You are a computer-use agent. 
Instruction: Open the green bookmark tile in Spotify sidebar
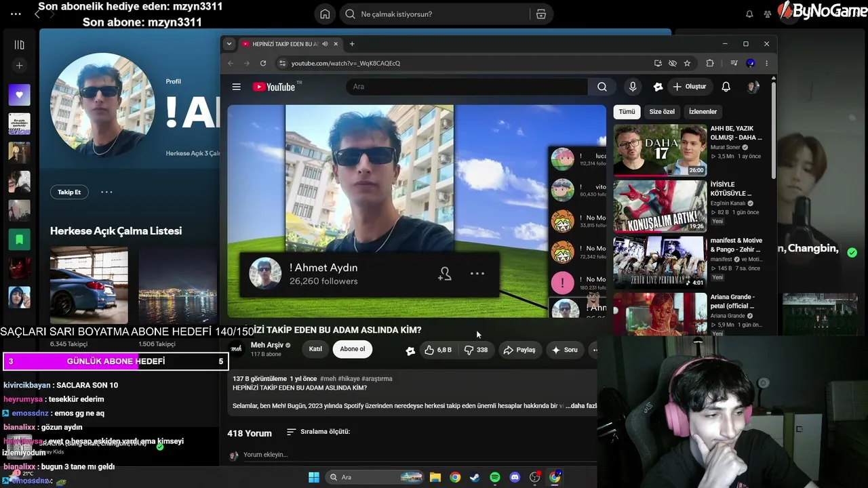click(x=19, y=239)
